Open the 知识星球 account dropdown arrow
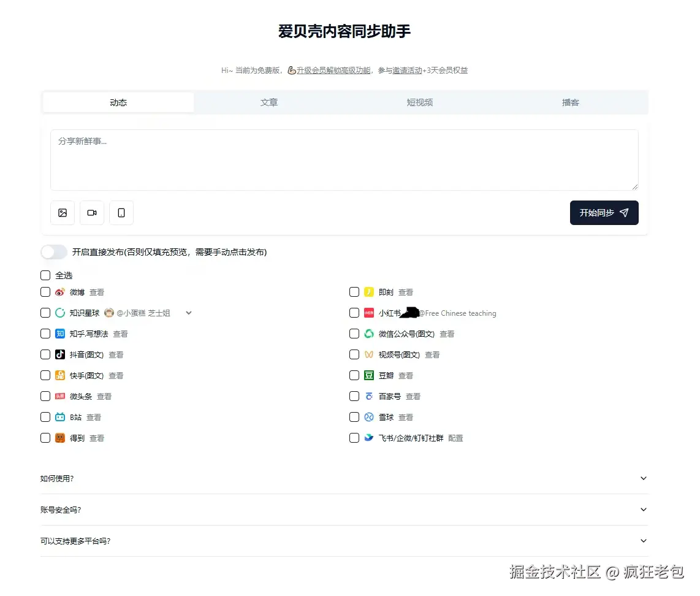Image resolution: width=700 pixels, height=596 pixels. point(189,313)
